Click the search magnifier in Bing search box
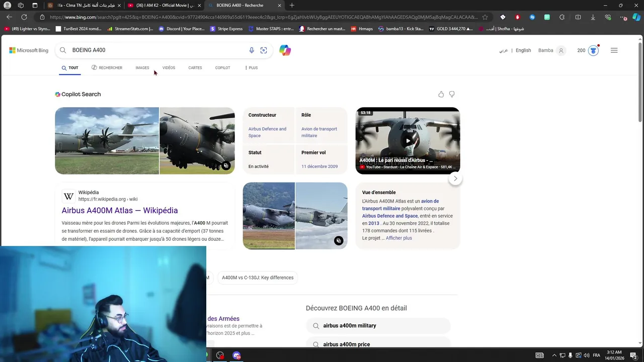The image size is (644, 362). (x=63, y=50)
